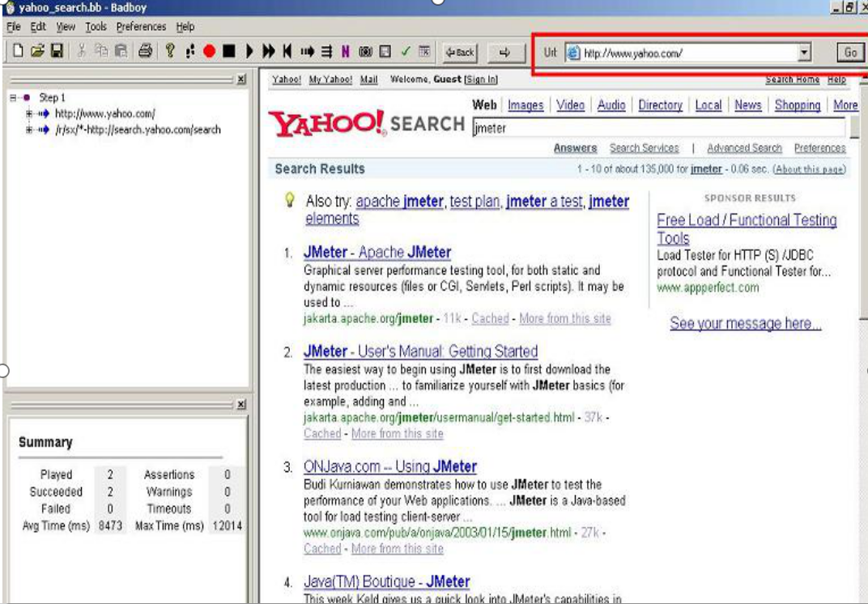Close the script tree panel
The image size is (868, 604).
[x=241, y=79]
